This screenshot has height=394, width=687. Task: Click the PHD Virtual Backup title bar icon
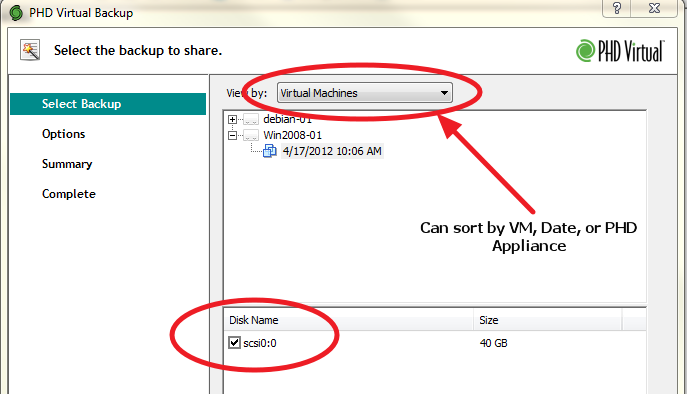tap(16, 13)
